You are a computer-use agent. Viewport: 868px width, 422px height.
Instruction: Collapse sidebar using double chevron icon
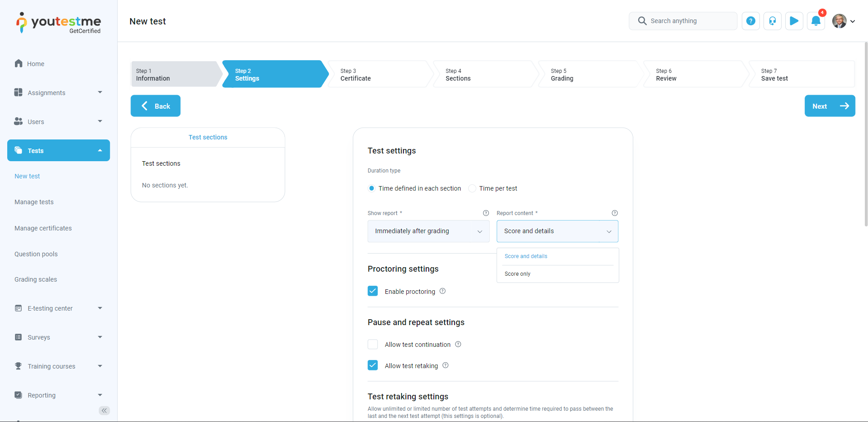(x=104, y=411)
